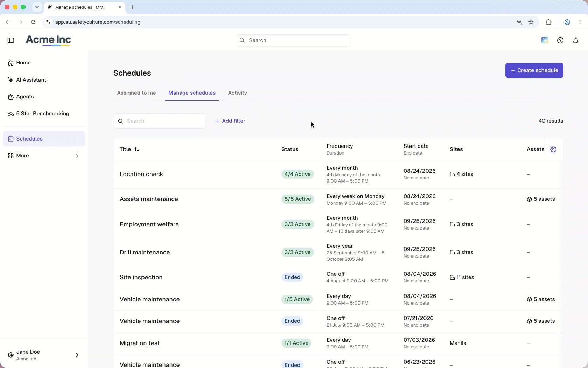Open the notifications bell
The image size is (588, 368).
pos(576,40)
